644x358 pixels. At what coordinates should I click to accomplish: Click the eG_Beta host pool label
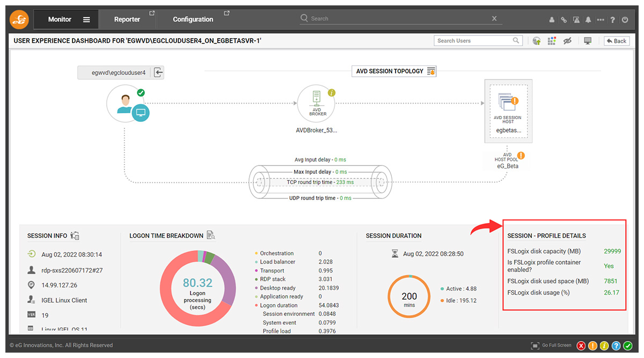click(x=508, y=166)
